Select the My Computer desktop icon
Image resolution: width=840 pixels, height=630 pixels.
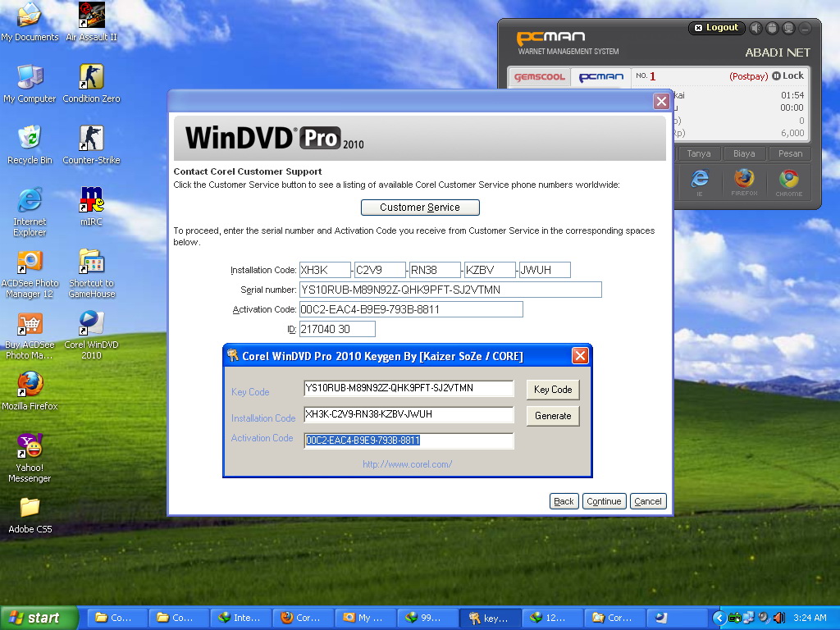pos(30,84)
